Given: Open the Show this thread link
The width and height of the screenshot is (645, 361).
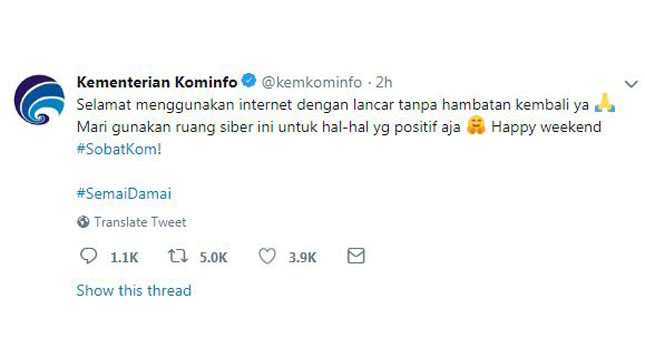Looking at the screenshot, I should [x=134, y=291].
